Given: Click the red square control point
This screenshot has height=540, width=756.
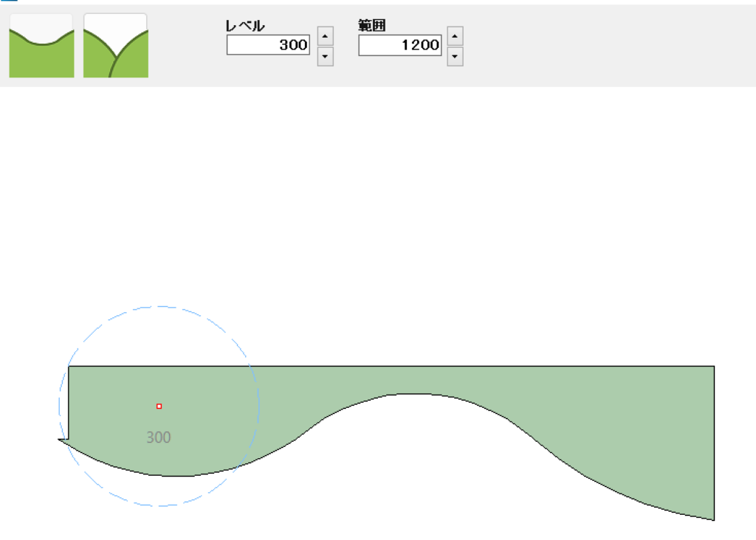Looking at the screenshot, I should 159,406.
